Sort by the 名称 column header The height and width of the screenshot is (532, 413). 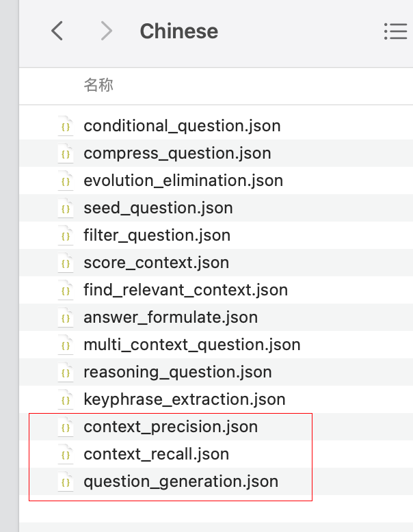[98, 85]
